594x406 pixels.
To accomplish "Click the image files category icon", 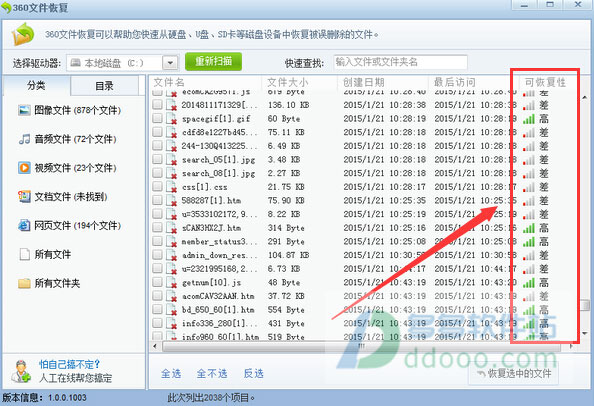I will tap(24, 110).
